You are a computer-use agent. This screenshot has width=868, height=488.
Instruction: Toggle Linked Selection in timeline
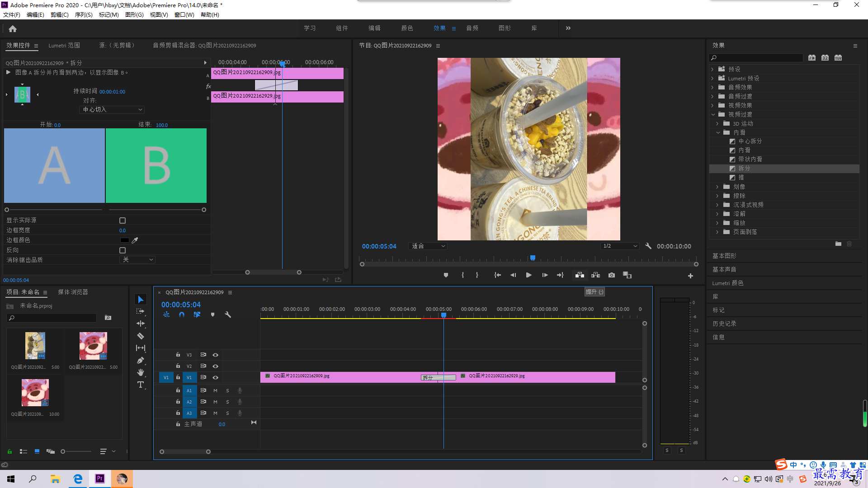[197, 314]
